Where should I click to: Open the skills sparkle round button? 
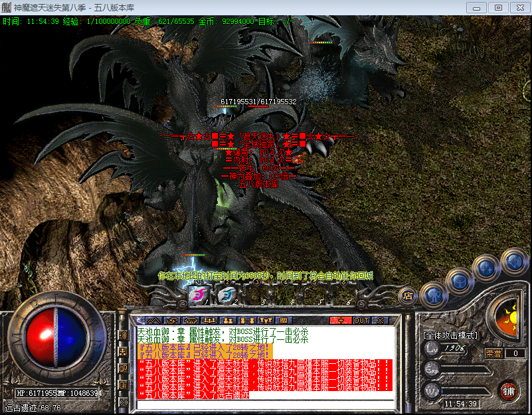pos(487,268)
